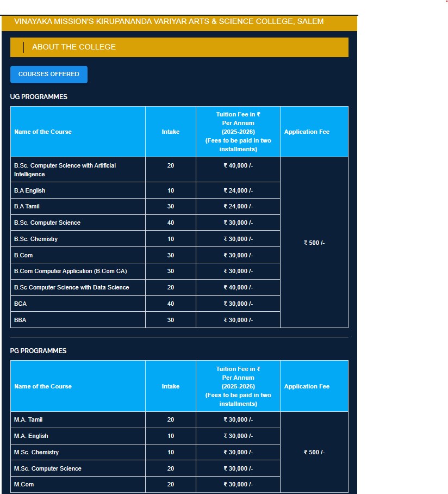Select B.Com Computer Application (B.Com CA) name

[x=71, y=271]
